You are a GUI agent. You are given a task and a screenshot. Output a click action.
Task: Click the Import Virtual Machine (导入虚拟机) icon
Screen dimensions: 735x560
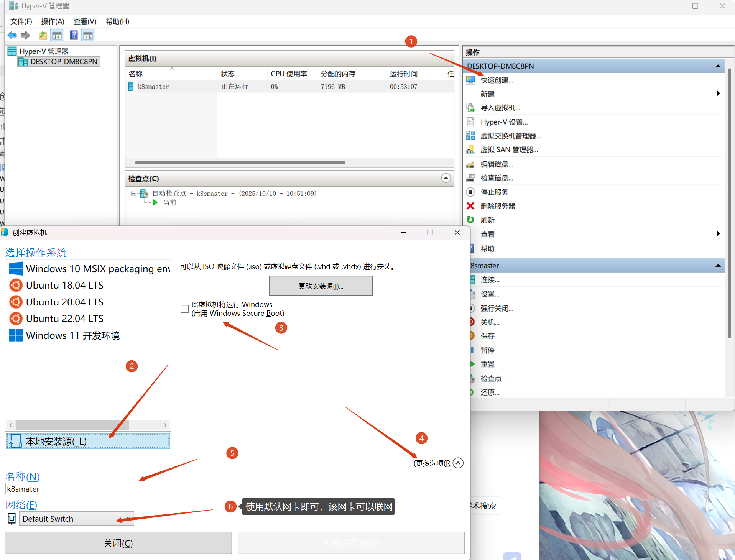click(x=470, y=108)
